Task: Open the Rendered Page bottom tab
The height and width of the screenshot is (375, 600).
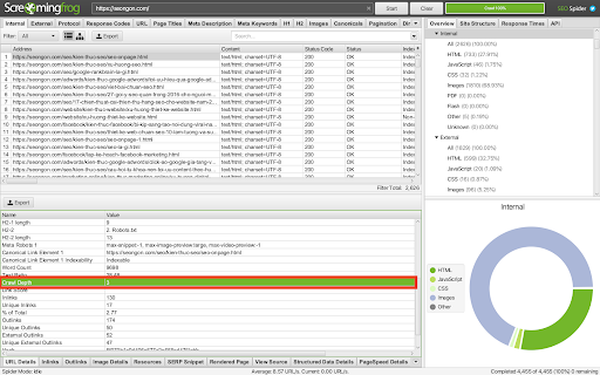Action: pyautogui.click(x=229, y=362)
